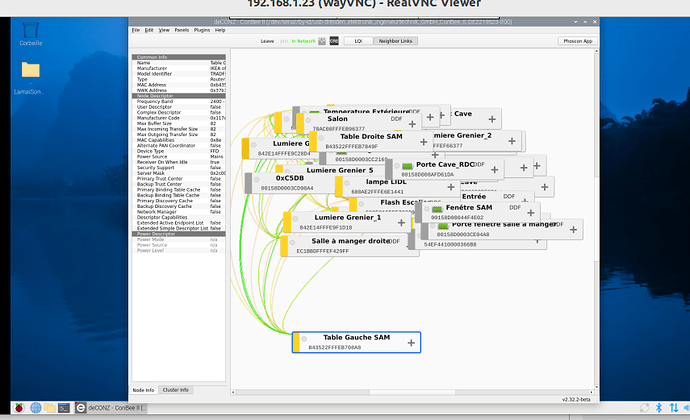This screenshot has height=420, width=690.
Task: Expand the Table Gauche SAM node with plus
Action: pyautogui.click(x=411, y=343)
